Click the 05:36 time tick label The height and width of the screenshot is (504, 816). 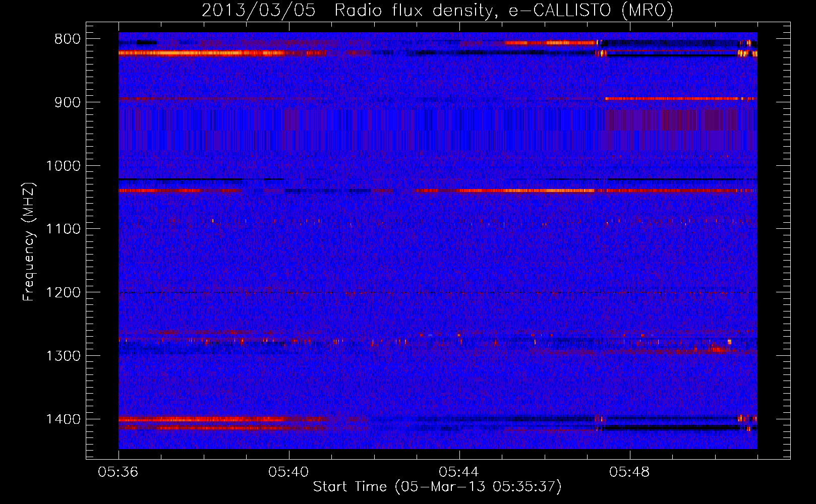coord(118,472)
